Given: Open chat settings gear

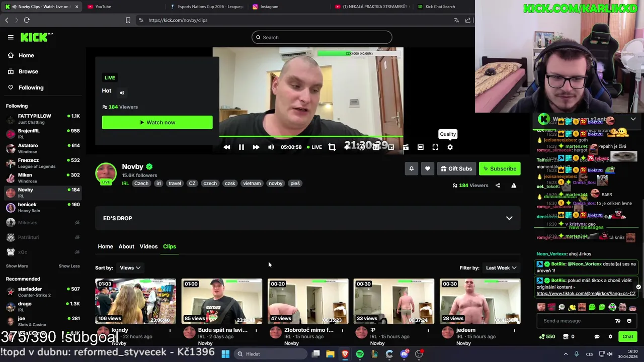Looking at the screenshot, I should pos(610,337).
